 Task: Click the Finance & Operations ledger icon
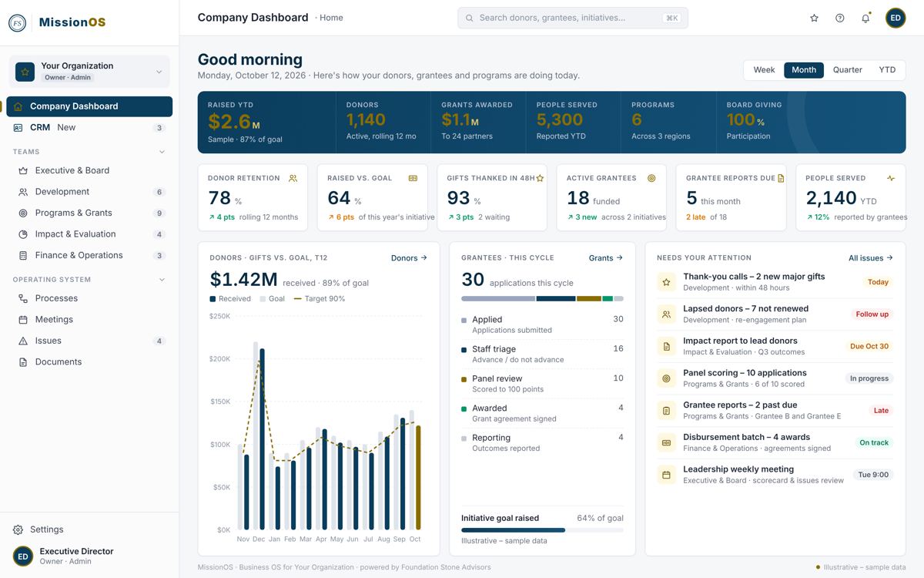[x=23, y=255]
